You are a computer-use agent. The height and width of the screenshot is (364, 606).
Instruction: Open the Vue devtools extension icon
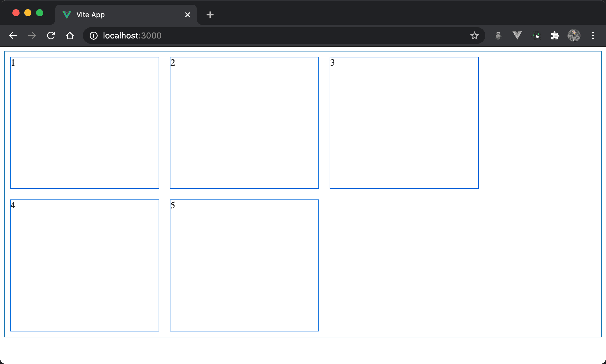tap(517, 36)
